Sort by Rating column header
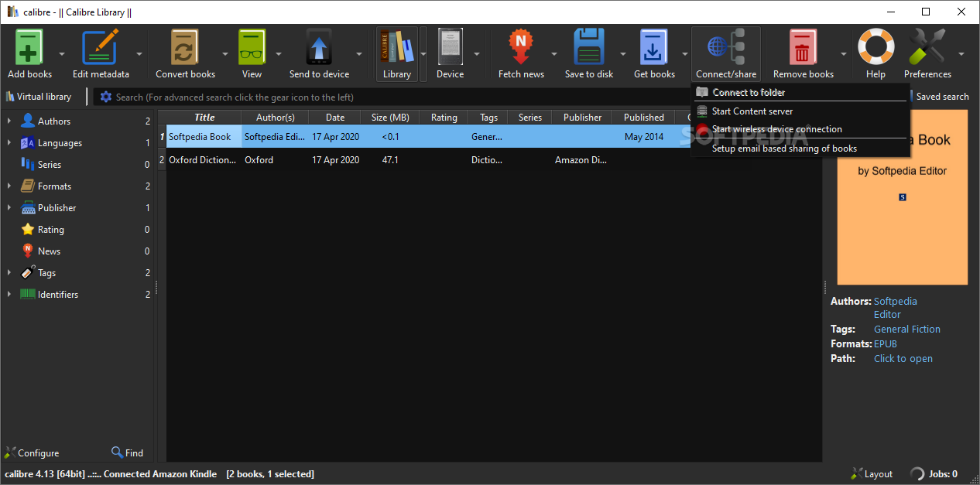This screenshot has height=485, width=980. click(x=444, y=118)
